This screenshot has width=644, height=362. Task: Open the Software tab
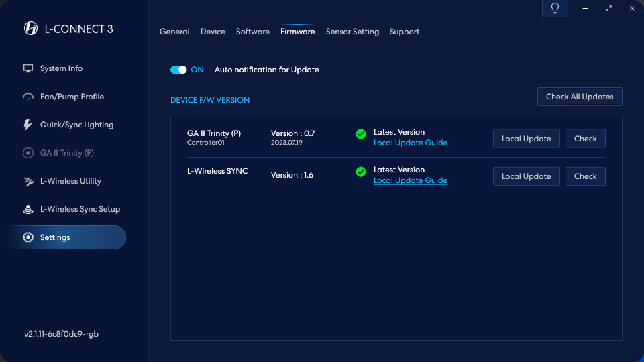click(253, 32)
